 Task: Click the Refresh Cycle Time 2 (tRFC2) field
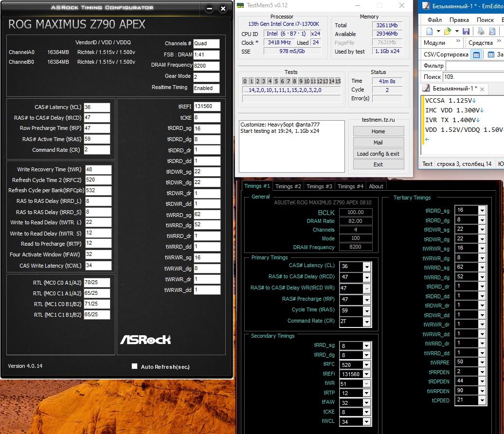[x=98, y=180]
